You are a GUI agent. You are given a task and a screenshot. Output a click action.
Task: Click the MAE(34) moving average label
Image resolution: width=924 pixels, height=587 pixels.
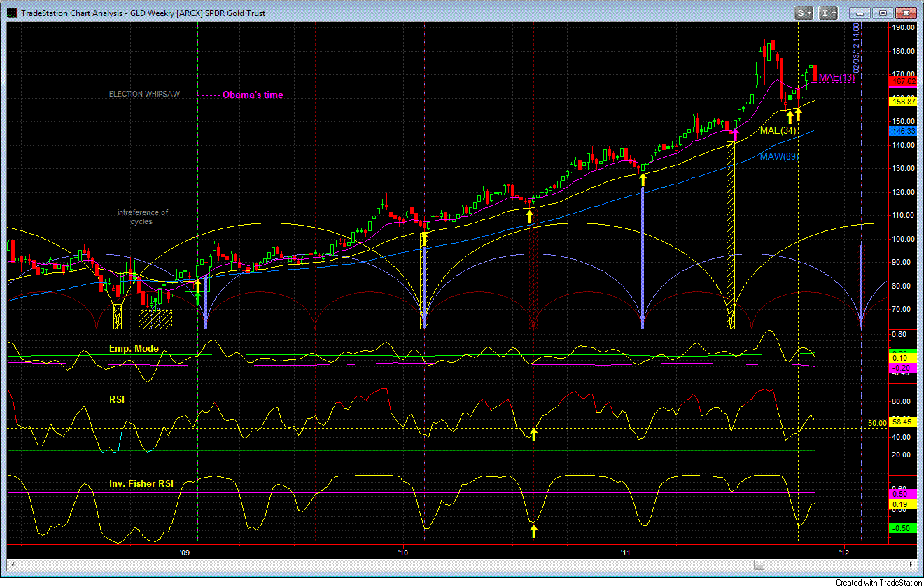778,130
